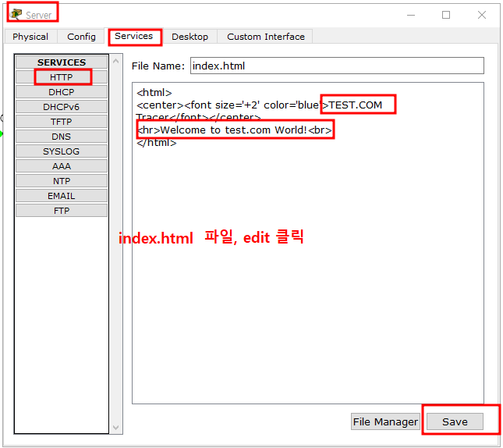Open the Physical tab
Viewport: 503px width, 448px height.
tap(30, 37)
